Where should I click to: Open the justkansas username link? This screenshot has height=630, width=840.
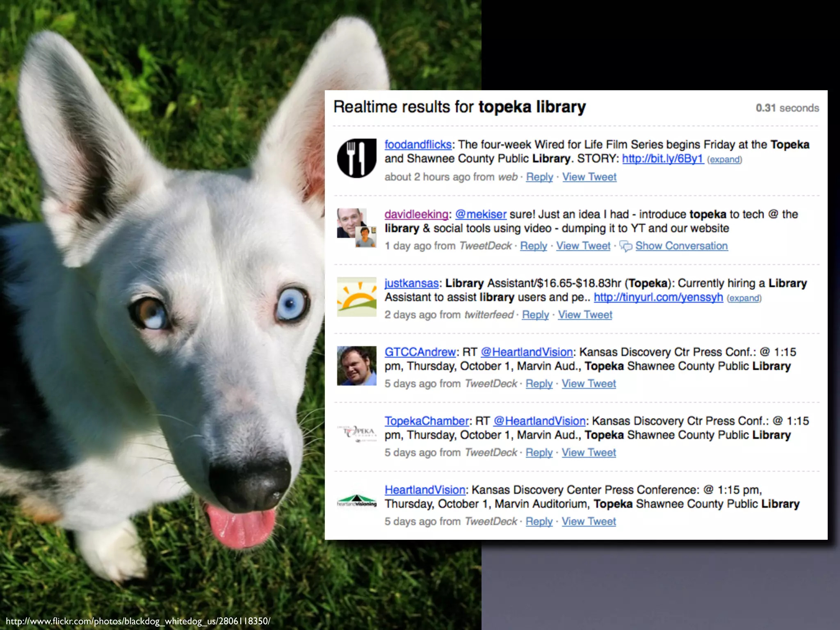[x=411, y=283]
